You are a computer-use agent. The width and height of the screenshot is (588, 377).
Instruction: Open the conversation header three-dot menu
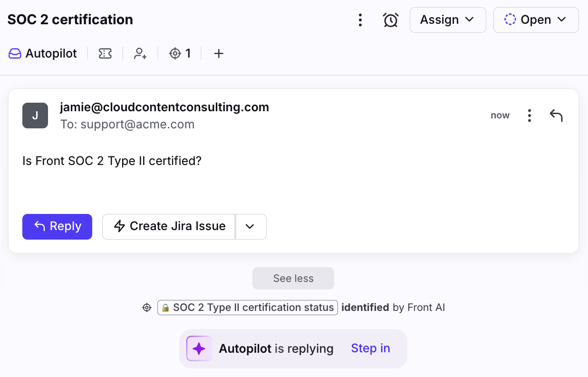360,20
